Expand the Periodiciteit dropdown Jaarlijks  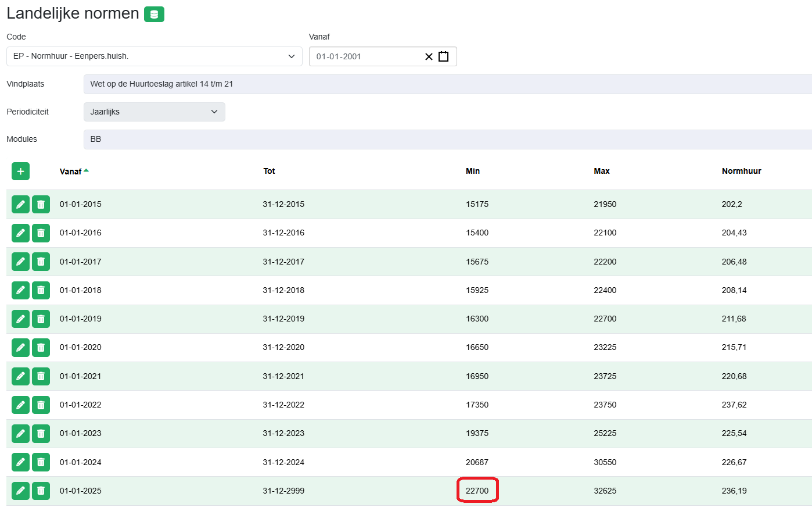tap(154, 112)
